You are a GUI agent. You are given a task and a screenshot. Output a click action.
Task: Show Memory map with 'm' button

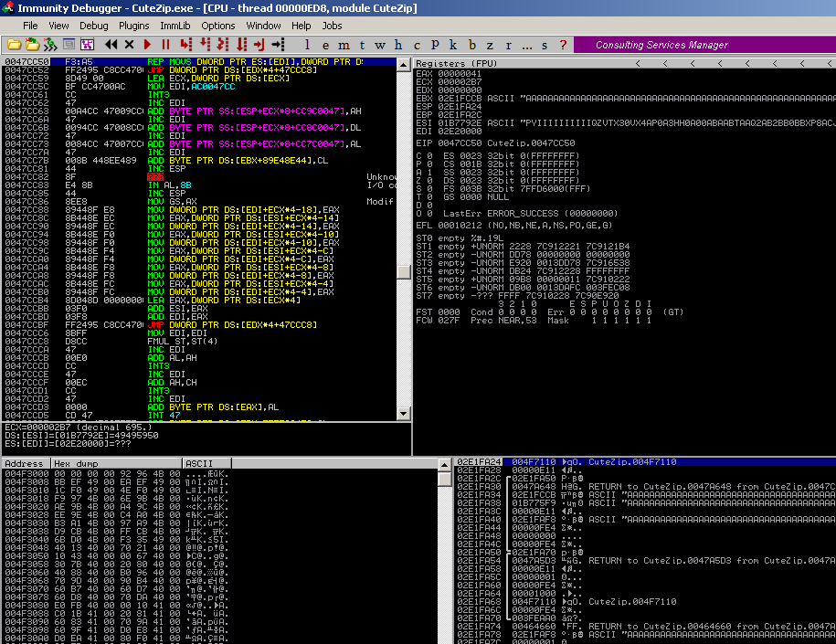point(344,46)
